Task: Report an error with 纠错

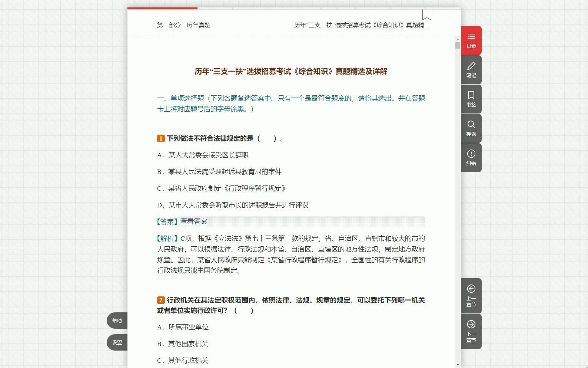Action: pos(471,158)
